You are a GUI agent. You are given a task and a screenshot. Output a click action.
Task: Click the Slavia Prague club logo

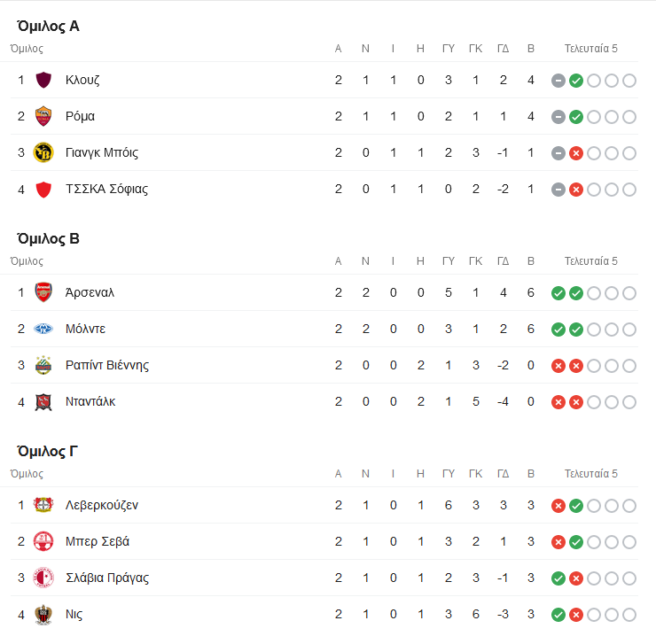[x=43, y=578]
